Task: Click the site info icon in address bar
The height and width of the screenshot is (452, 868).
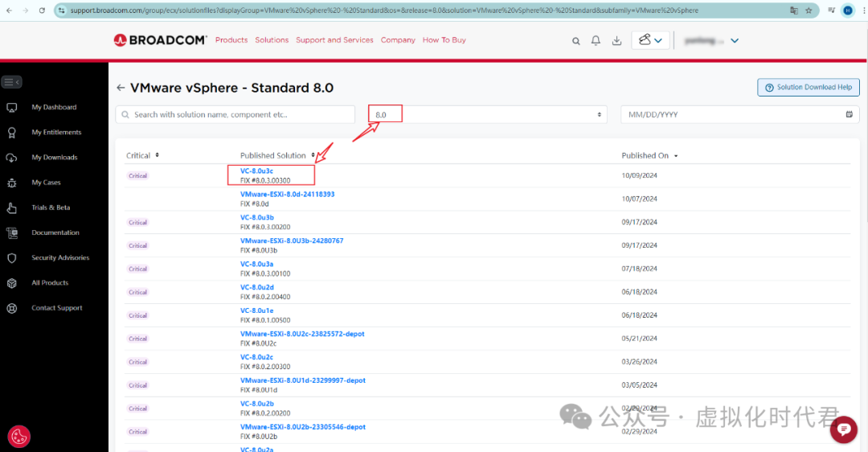Action: [61, 10]
